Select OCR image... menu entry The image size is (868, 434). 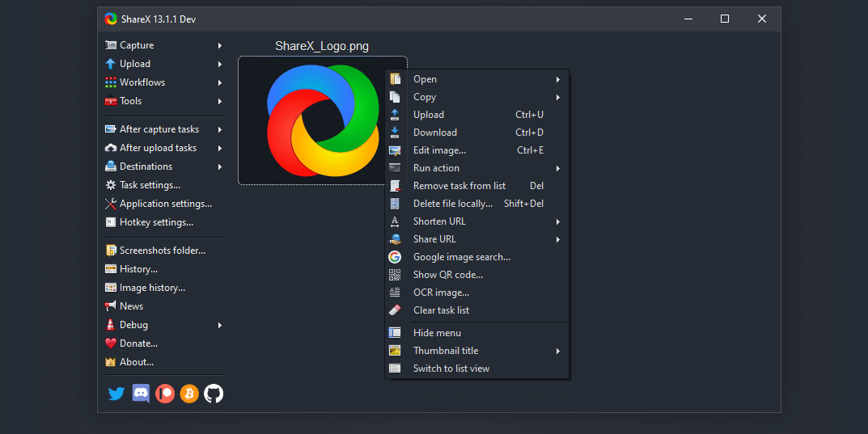[441, 293]
